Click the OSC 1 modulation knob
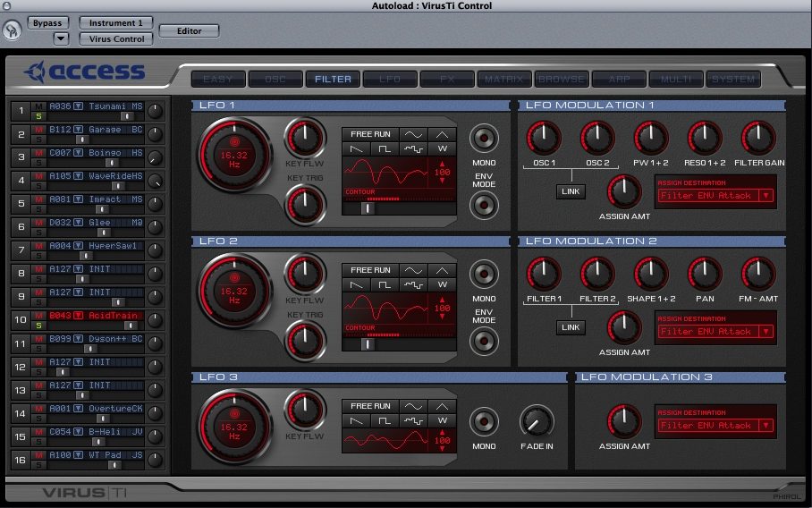 [544, 138]
